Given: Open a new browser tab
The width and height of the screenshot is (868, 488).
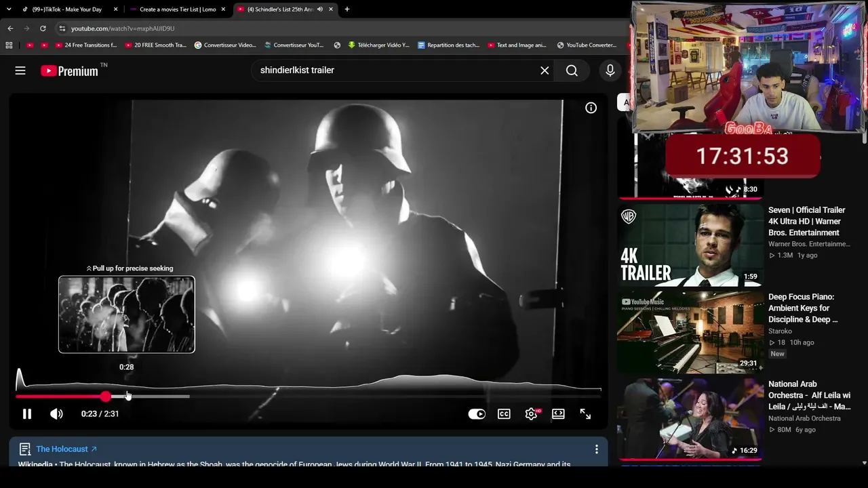Looking at the screenshot, I should coord(347,9).
